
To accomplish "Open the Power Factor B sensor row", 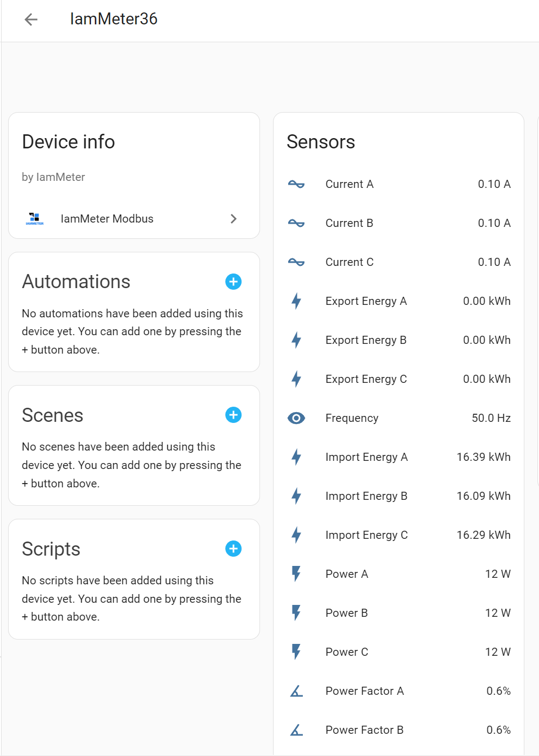I will (399, 730).
